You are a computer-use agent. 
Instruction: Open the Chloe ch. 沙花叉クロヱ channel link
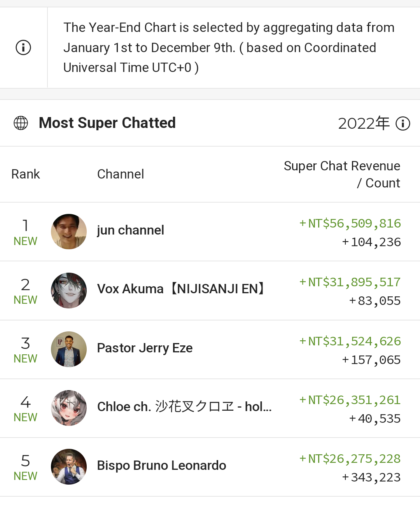(184, 407)
